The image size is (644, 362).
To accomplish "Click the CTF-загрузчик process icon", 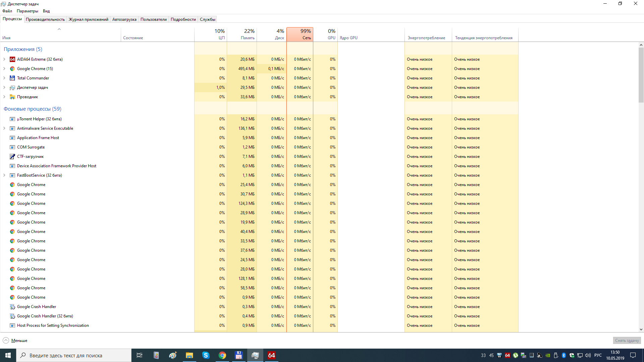I will point(12,157).
